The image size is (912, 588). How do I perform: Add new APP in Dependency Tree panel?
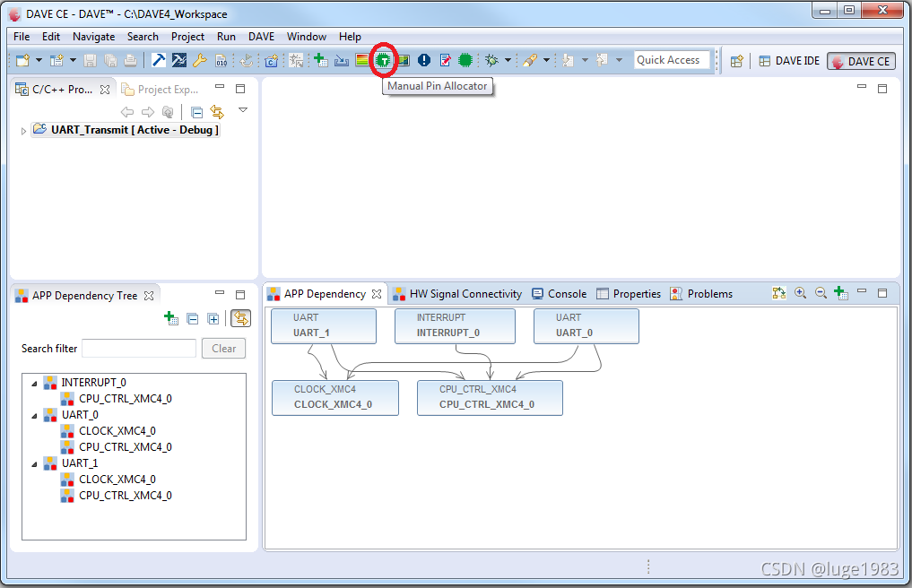click(x=171, y=318)
